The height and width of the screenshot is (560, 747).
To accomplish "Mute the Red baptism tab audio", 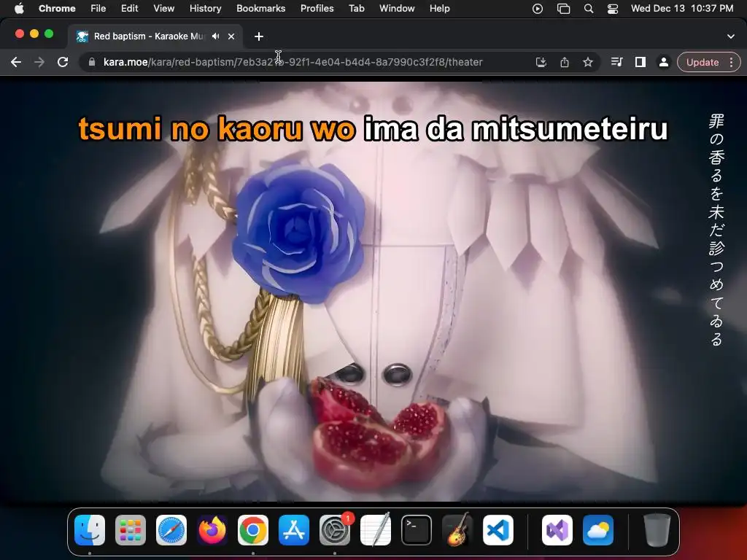I will (216, 36).
